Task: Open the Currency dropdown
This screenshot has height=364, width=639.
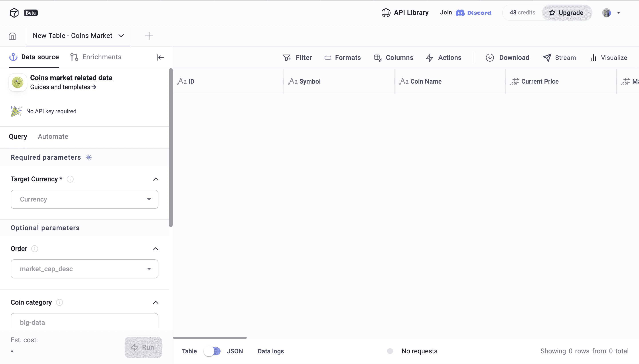Action: tap(84, 199)
